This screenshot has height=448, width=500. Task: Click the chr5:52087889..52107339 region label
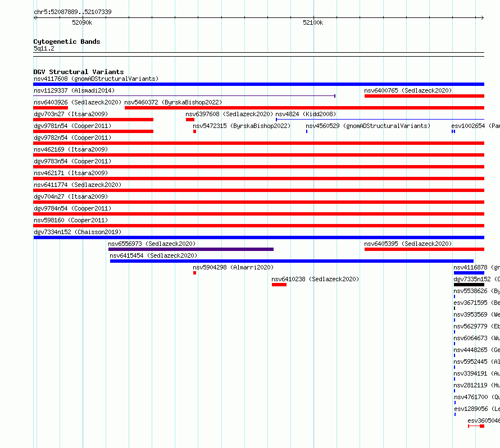point(72,12)
